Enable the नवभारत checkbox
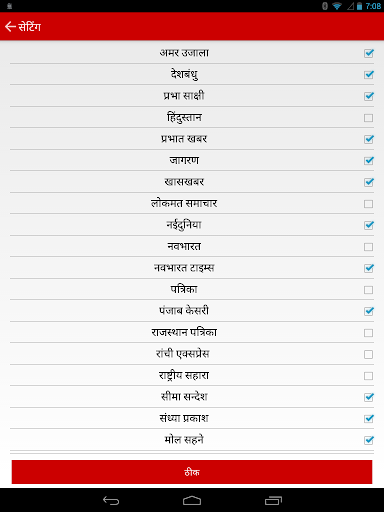Image resolution: width=384 pixels, height=512 pixels. 369,247
